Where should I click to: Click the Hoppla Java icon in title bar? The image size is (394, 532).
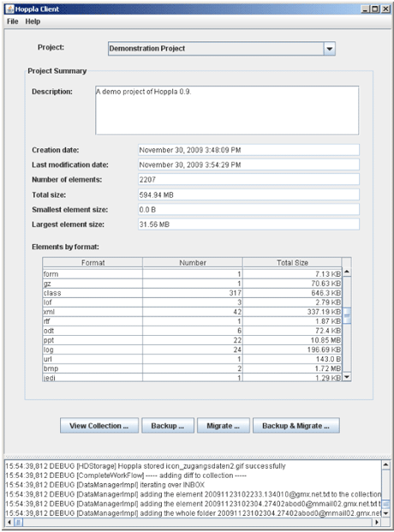click(x=9, y=9)
